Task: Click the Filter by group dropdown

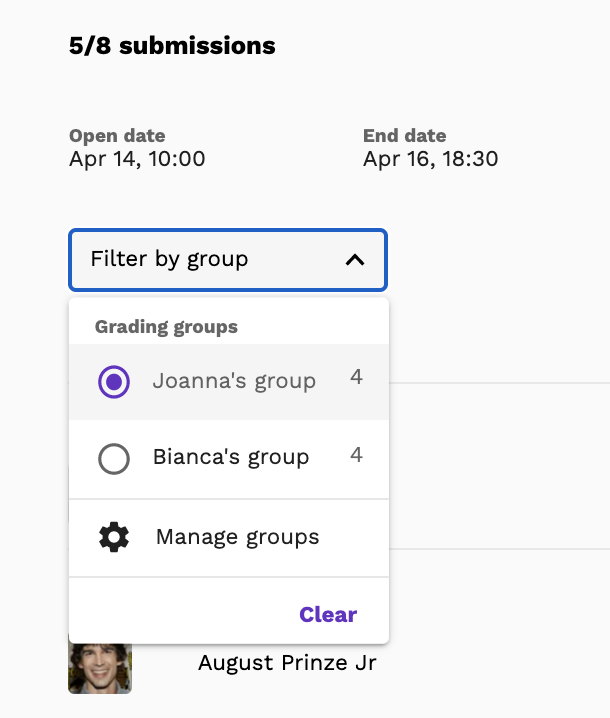Action: point(228,260)
